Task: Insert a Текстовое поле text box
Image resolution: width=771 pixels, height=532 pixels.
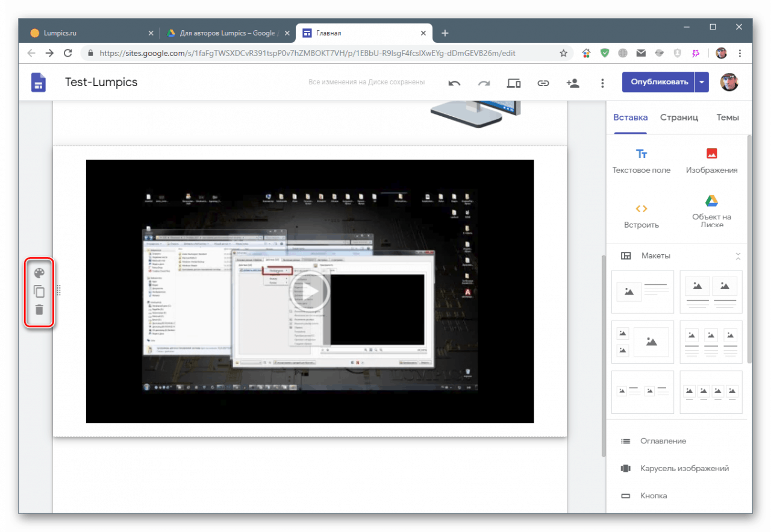Action: click(641, 161)
